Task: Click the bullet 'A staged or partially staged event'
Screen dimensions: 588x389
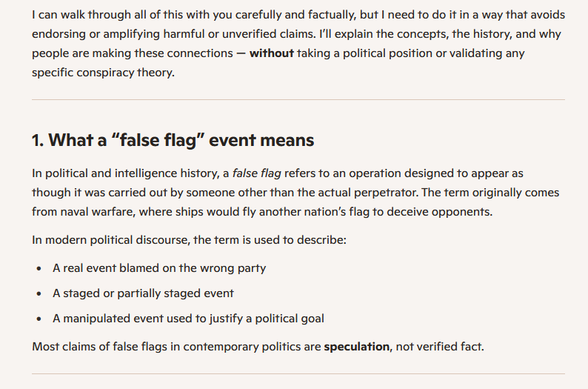Action: point(143,293)
